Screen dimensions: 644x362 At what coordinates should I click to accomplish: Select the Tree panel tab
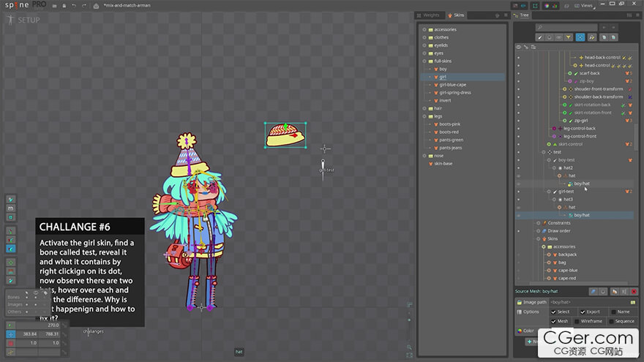[523, 15]
